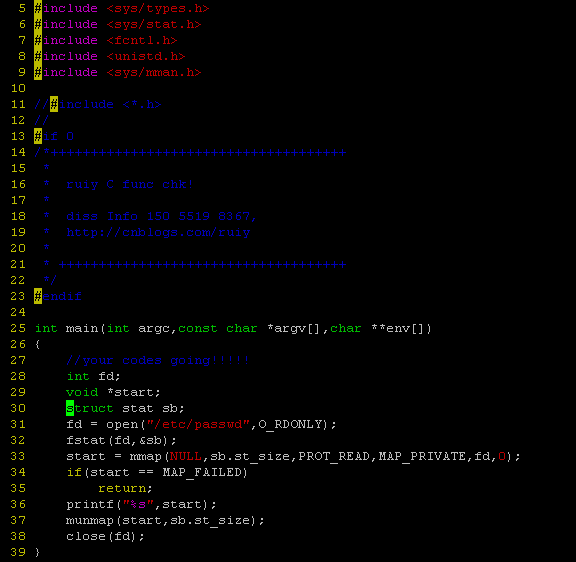Click the 'return;' statement
This screenshot has height=562, width=576.
click(x=125, y=488)
